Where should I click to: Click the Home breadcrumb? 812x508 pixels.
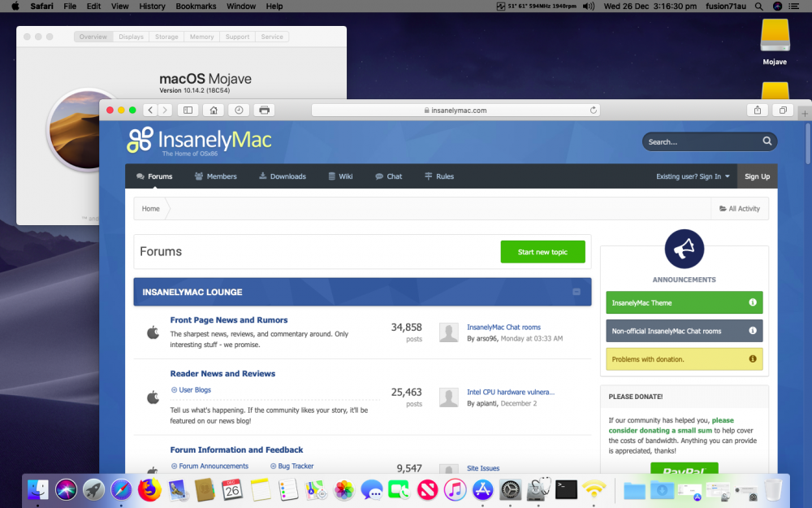pos(151,208)
